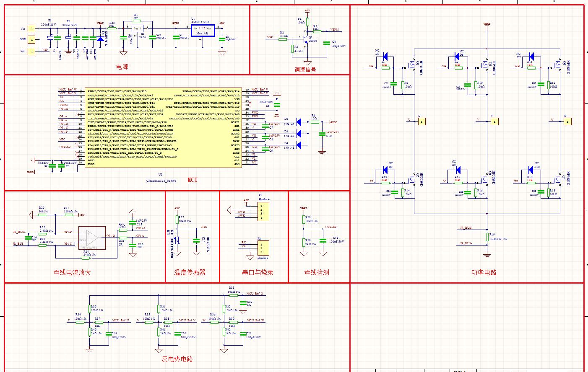The height and width of the screenshot is (372, 588).
Task: Click the 反电势电路 section label
Action: tap(177, 359)
